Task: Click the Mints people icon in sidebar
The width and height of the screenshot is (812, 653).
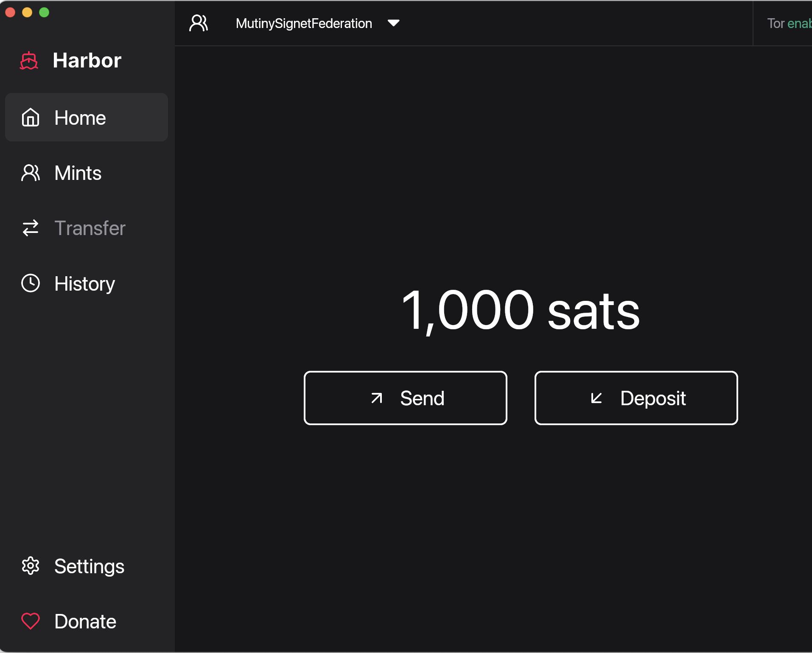Action: tap(31, 173)
